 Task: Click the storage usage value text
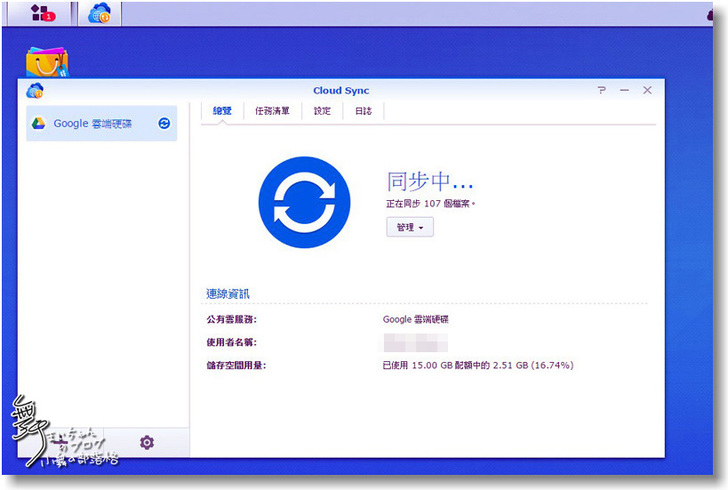tap(478, 365)
